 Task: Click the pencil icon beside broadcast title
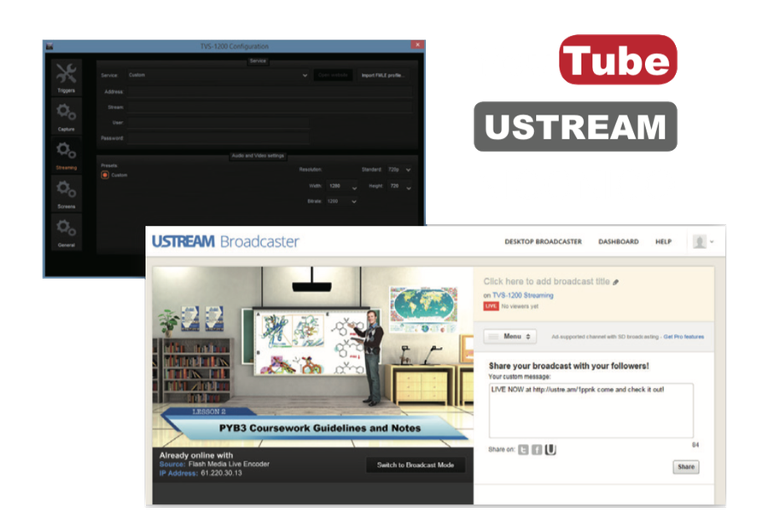[x=616, y=282]
